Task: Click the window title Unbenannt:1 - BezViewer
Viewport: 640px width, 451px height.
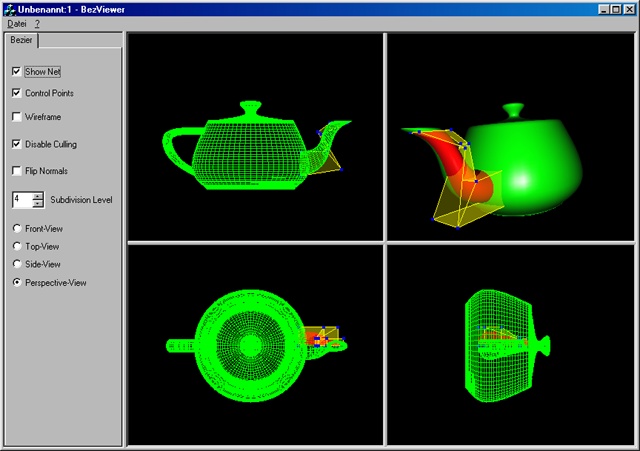Action: [x=71, y=9]
